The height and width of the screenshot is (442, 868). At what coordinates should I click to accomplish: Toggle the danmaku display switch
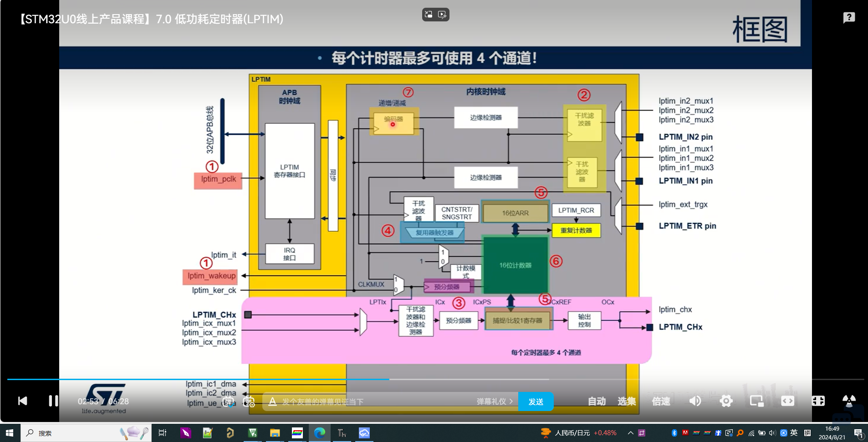(228, 401)
